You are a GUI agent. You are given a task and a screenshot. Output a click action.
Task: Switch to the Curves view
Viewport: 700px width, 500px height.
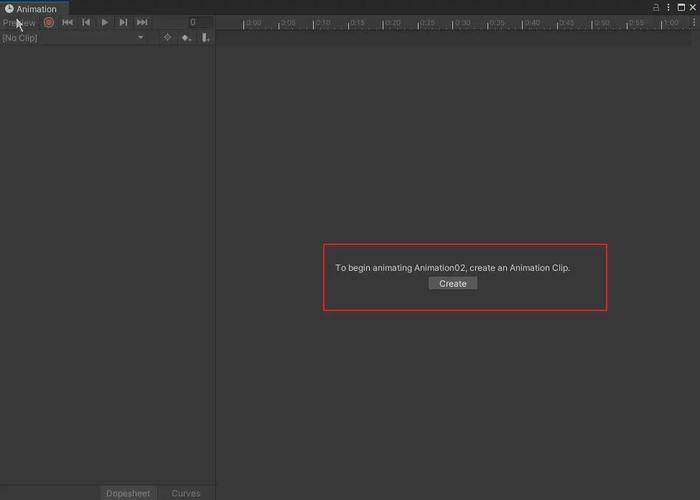click(186, 493)
